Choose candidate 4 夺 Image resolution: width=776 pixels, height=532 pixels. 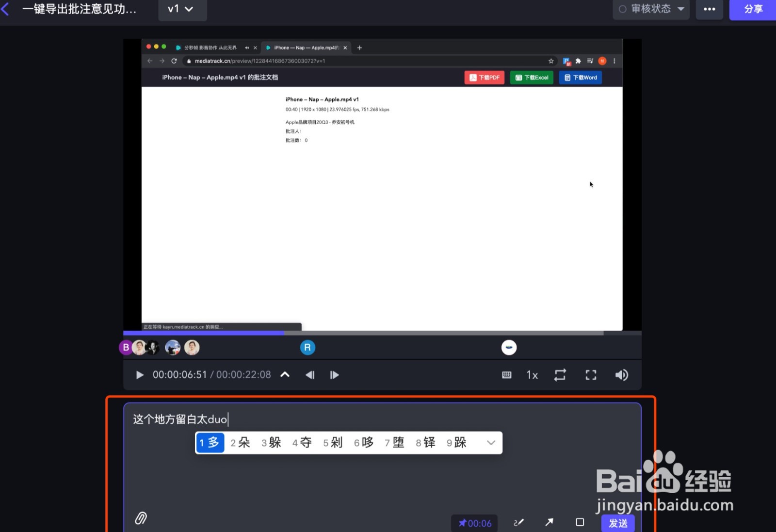coord(302,443)
